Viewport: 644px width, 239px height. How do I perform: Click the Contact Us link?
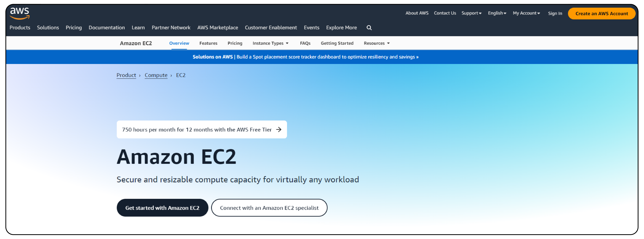[445, 13]
